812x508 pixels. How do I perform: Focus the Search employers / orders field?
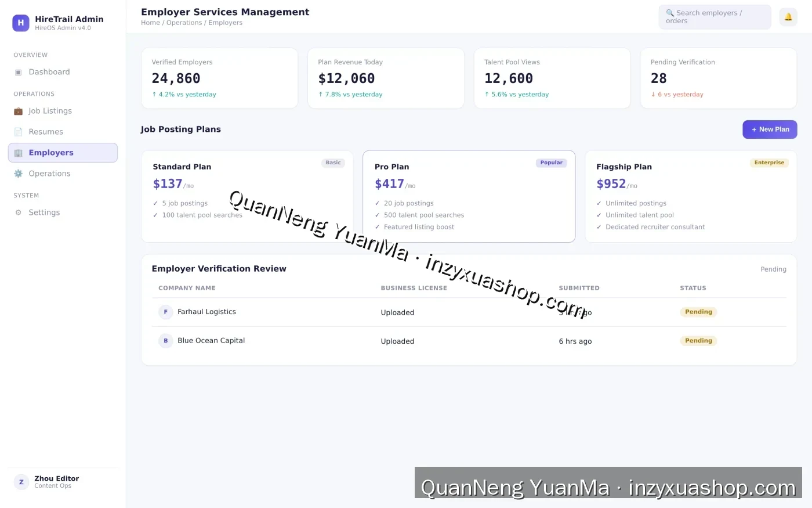coord(715,17)
